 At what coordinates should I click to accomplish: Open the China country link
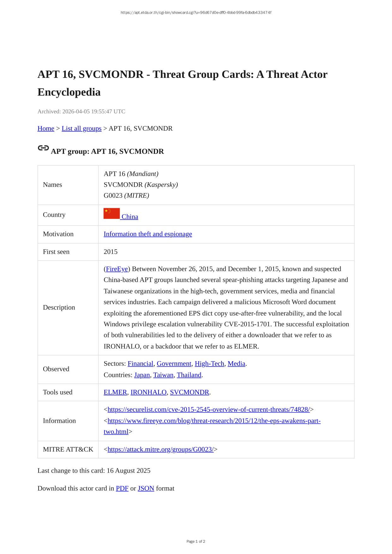coord(130,217)
